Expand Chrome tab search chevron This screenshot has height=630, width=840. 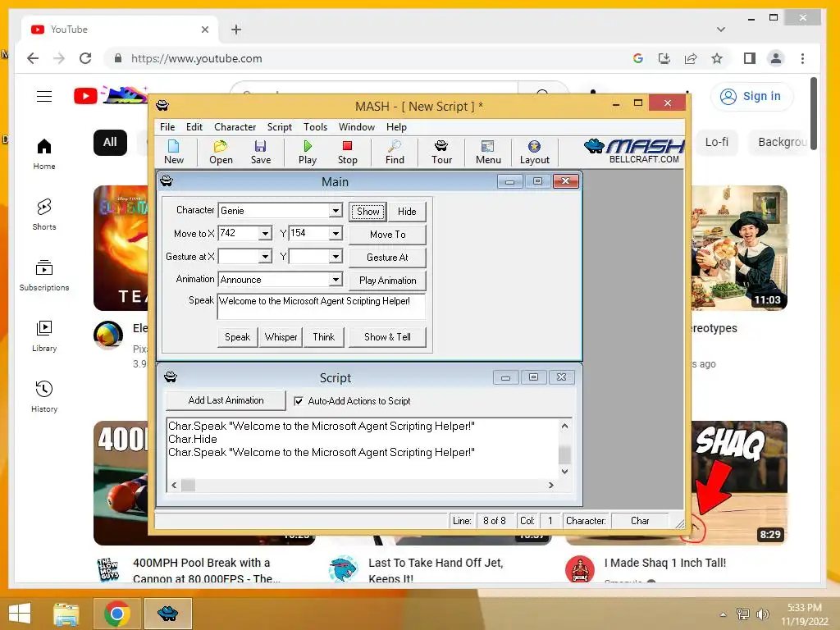click(x=721, y=29)
